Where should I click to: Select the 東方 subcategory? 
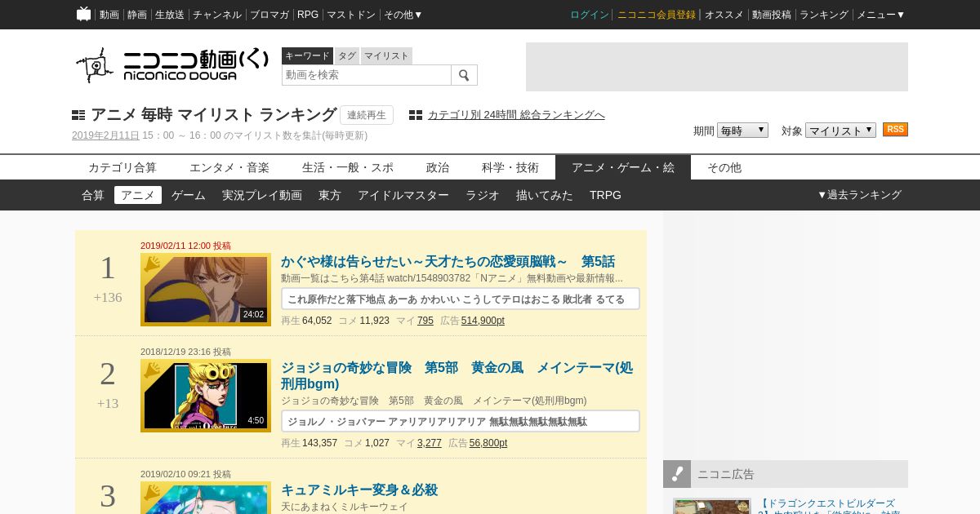(x=330, y=195)
